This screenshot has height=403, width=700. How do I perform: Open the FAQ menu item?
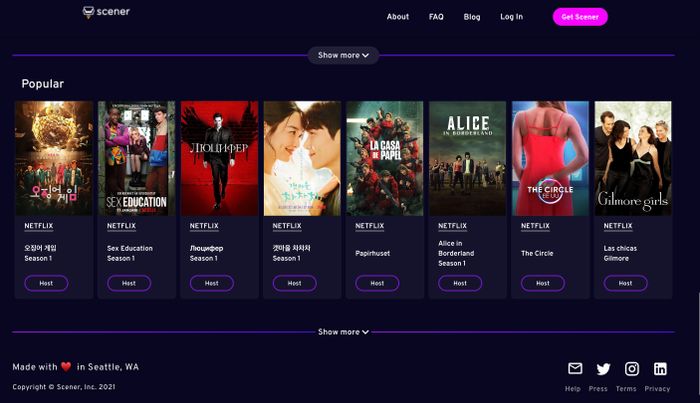[x=436, y=17]
